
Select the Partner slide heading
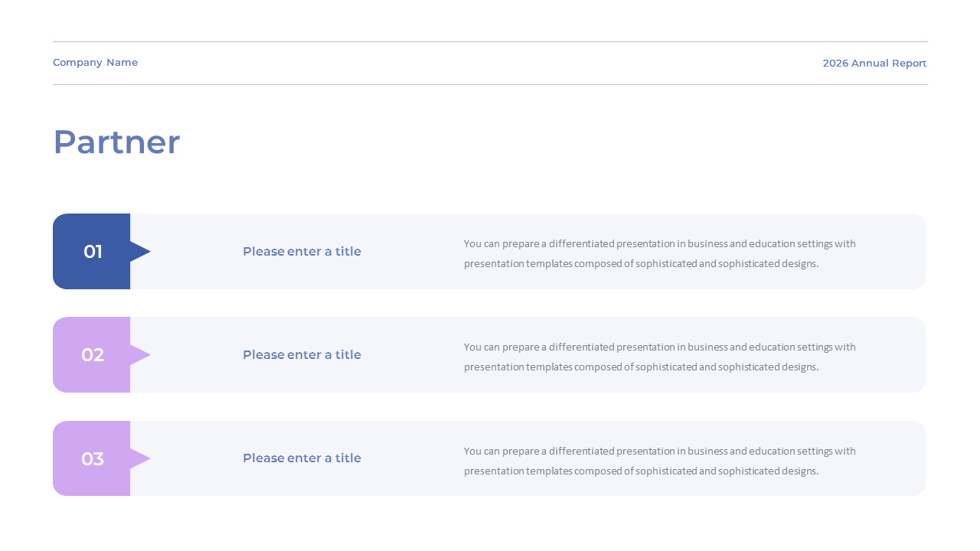pos(116,142)
